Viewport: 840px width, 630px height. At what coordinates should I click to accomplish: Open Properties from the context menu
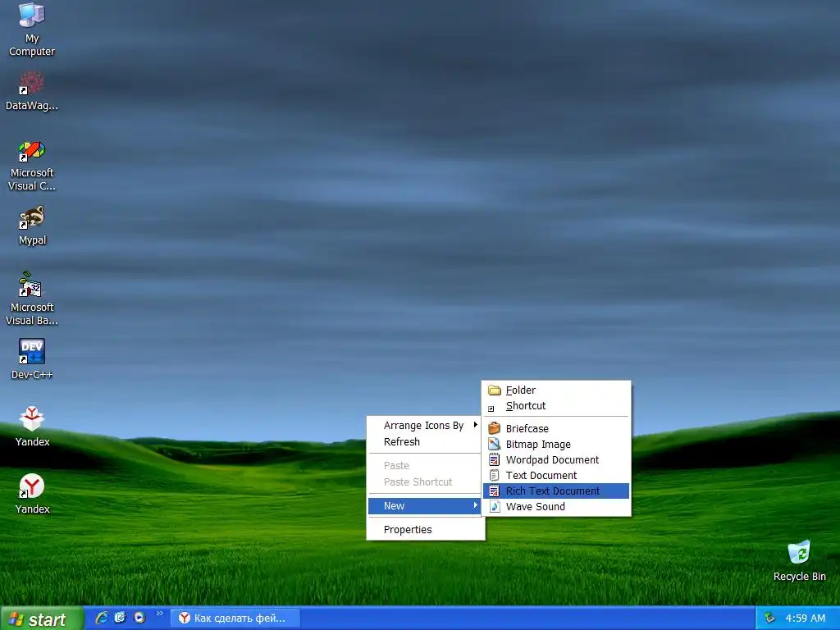coord(426,529)
